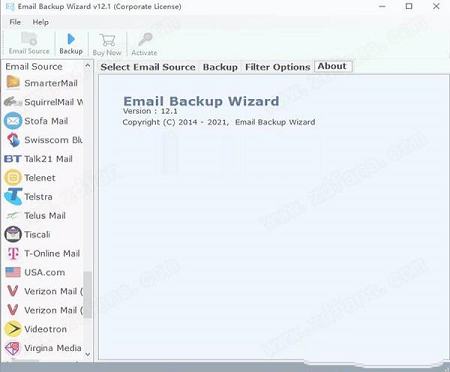Choose the Tiscali icon
Image resolution: width=450 pixels, height=372 pixels.
point(13,234)
